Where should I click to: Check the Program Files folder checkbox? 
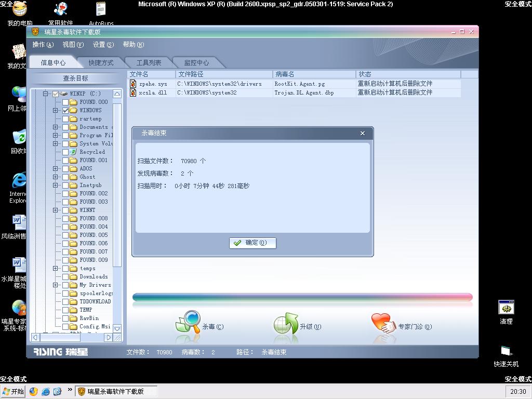click(x=65, y=136)
